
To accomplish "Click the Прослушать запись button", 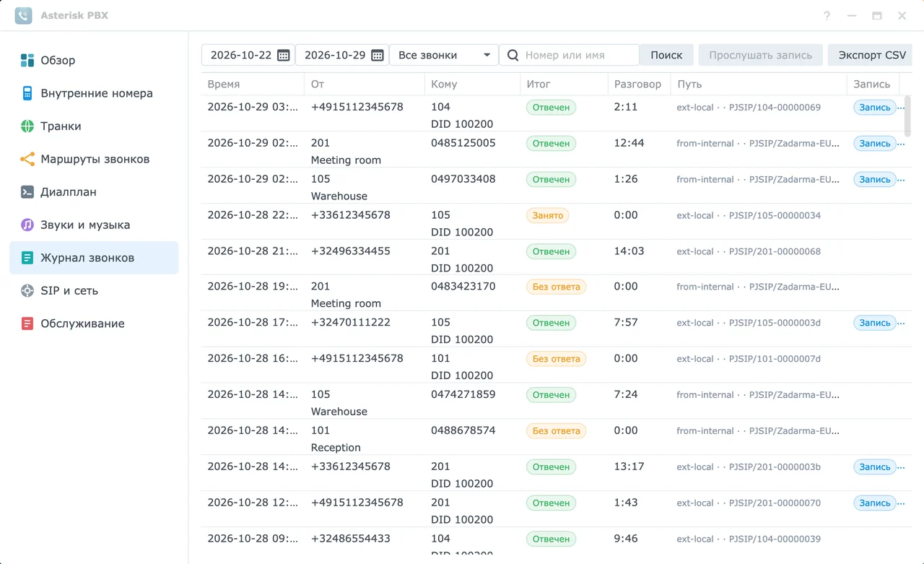I will 760,55.
